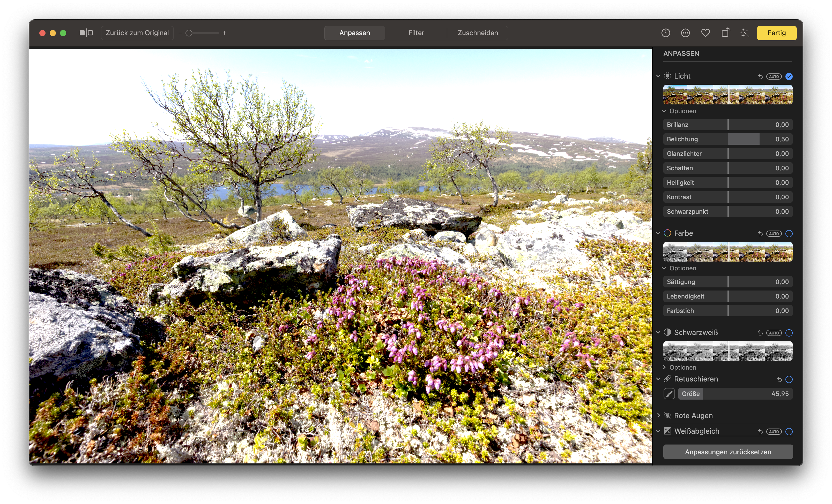Image resolution: width=832 pixels, height=504 pixels.
Task: Apply AUTO to Farbe section
Action: click(x=774, y=233)
